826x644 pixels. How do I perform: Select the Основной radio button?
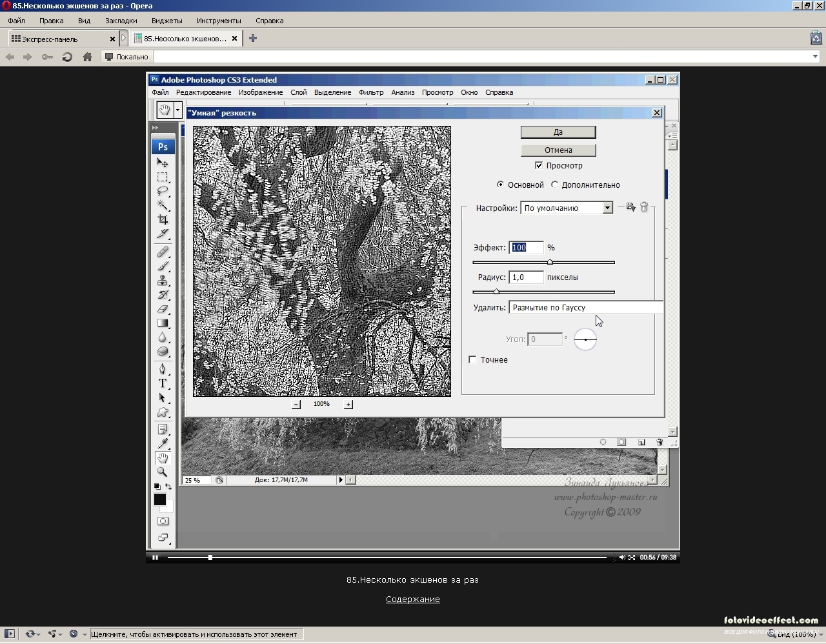click(500, 185)
